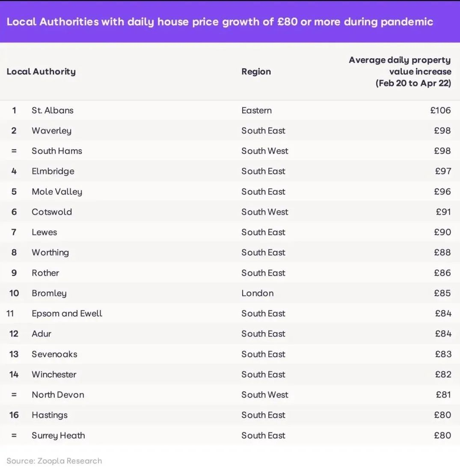Click the South Hams entry

point(56,151)
